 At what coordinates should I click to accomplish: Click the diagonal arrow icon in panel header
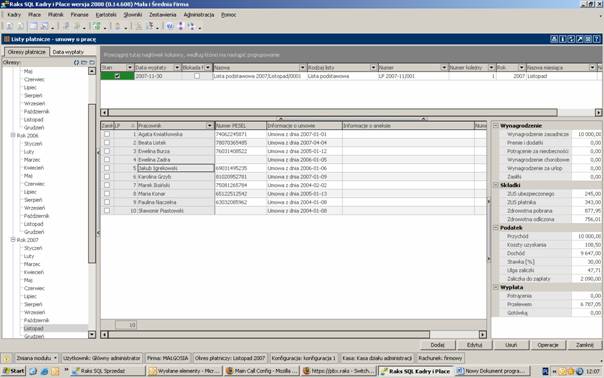click(579, 39)
